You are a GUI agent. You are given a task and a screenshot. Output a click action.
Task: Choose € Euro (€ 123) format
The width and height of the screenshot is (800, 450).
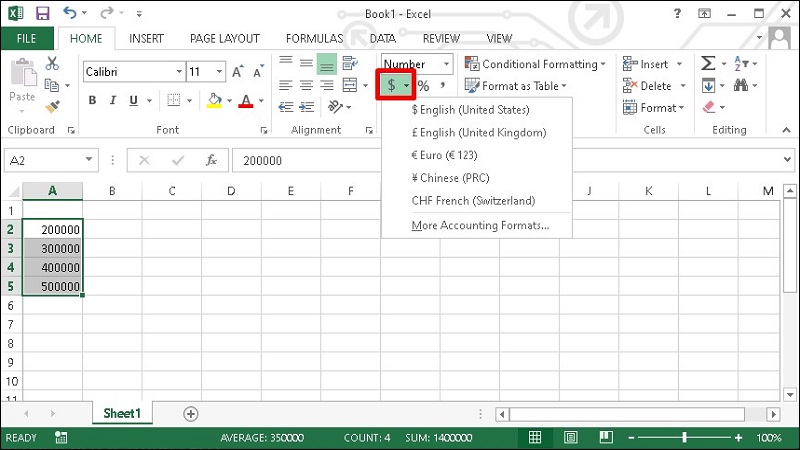coord(477,155)
